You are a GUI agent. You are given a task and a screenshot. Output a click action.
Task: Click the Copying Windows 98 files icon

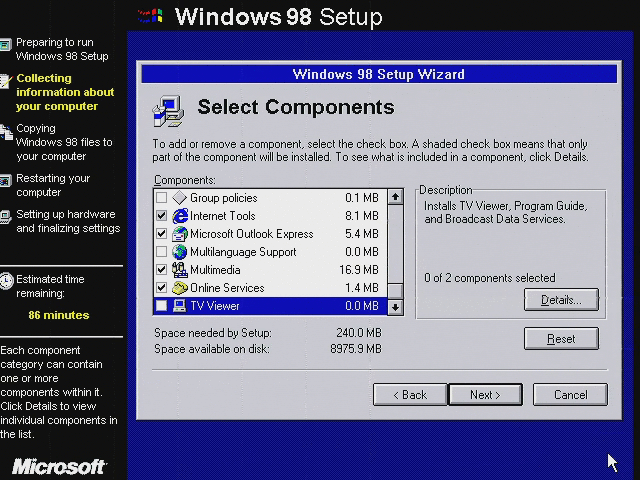click(x=6, y=132)
